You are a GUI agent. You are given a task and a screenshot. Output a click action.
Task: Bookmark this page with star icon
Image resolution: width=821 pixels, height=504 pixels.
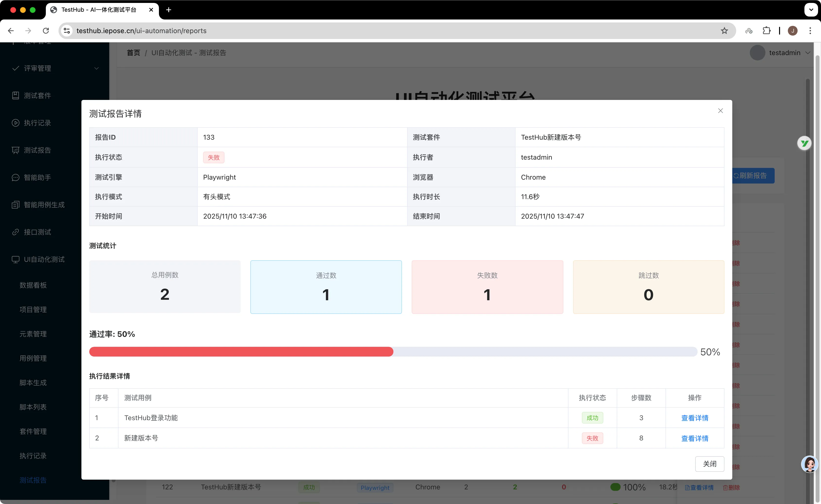coord(724,31)
